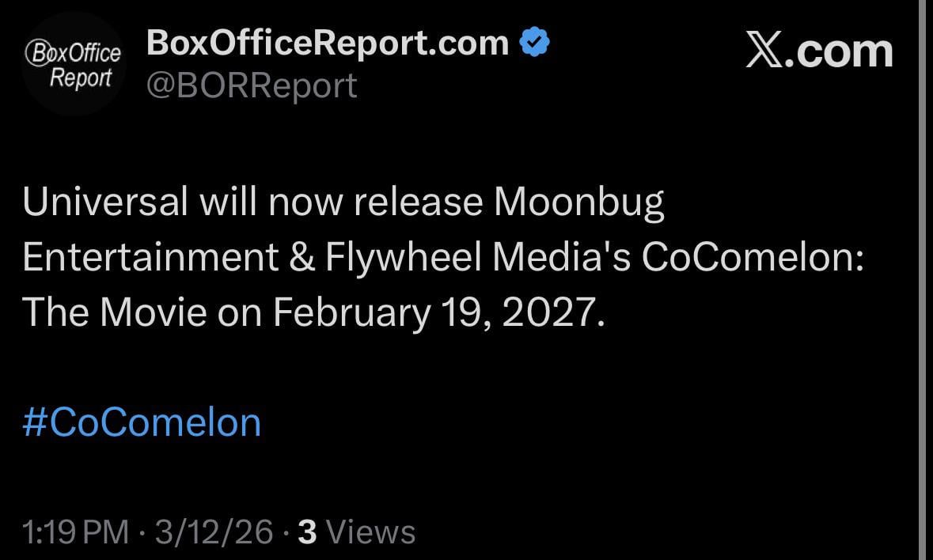Click the Moonbug text in the tweet
Screen dimensions: 933x560
(578, 203)
